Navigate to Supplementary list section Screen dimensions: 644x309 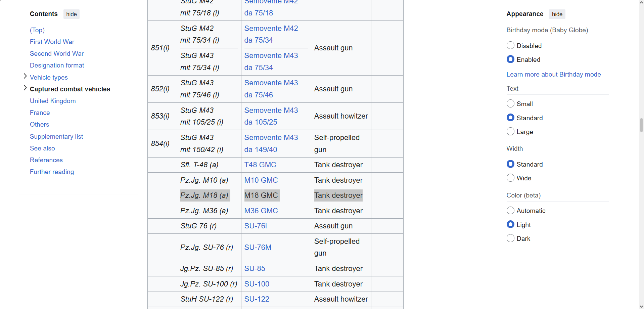coord(56,136)
